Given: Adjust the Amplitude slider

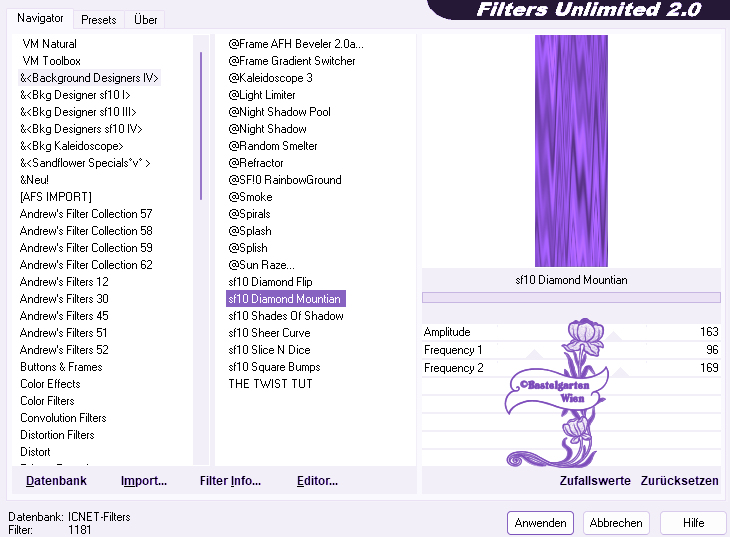Looking at the screenshot, I should [x=571, y=332].
